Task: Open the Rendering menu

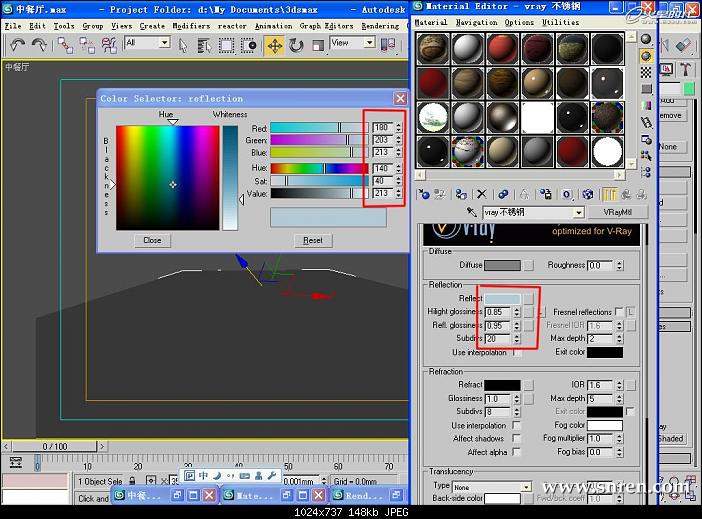Action: click(380, 26)
